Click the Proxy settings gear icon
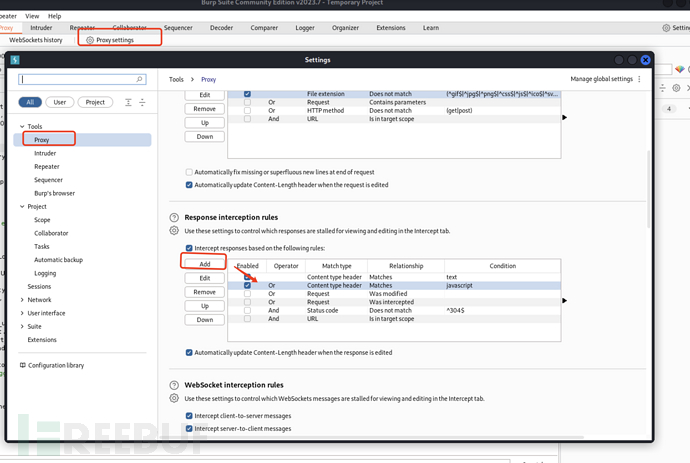The width and height of the screenshot is (690, 463). (x=90, y=40)
